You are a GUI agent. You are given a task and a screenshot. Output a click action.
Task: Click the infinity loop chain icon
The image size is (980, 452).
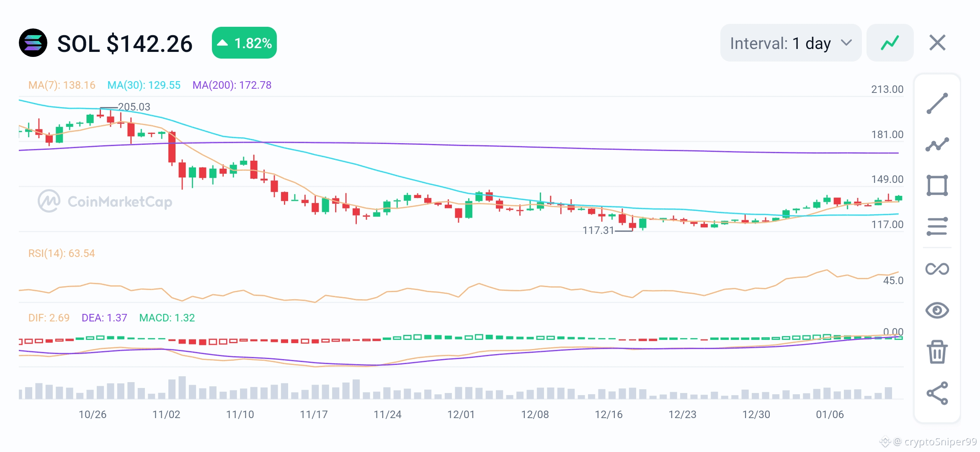click(x=937, y=269)
